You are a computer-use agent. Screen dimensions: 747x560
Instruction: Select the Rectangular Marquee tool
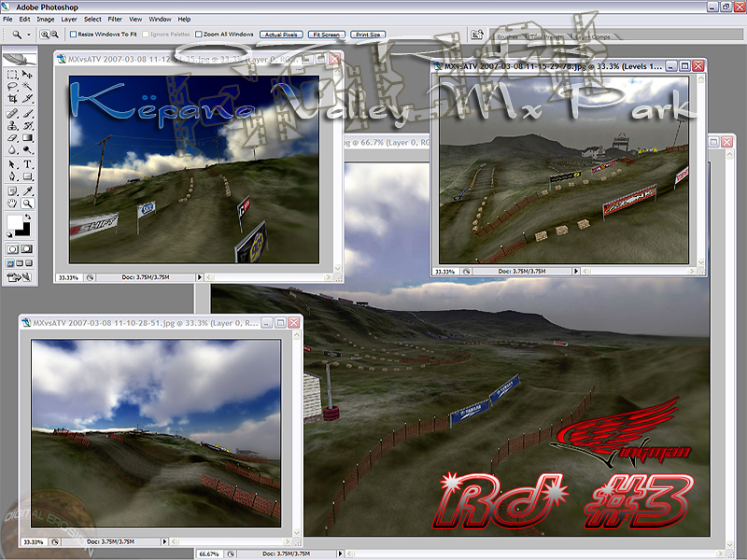(x=12, y=73)
